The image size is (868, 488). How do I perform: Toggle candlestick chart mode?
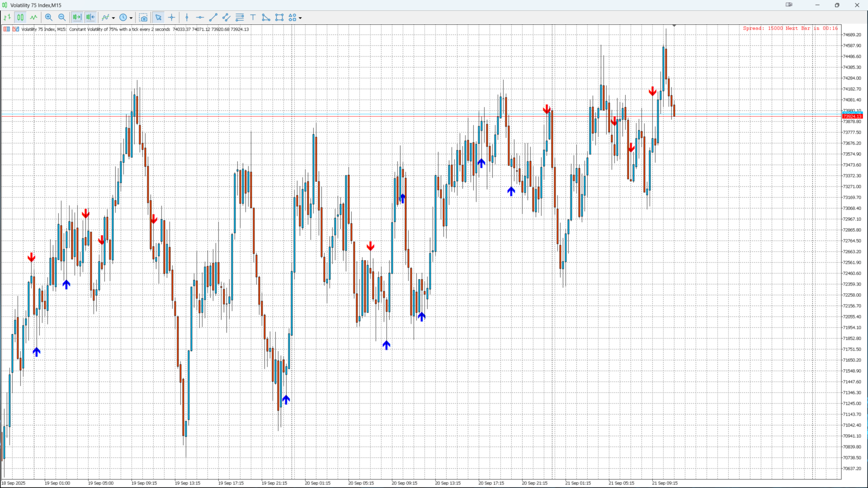click(x=20, y=18)
